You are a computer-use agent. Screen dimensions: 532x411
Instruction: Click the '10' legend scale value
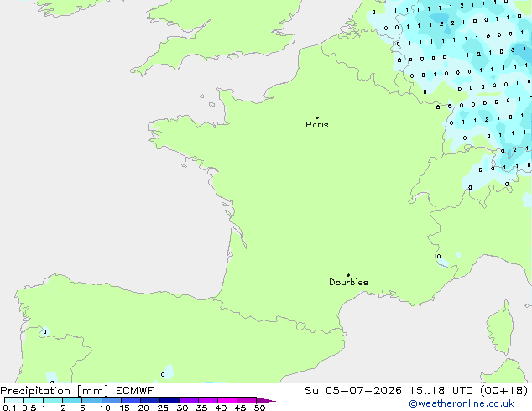coord(105,408)
